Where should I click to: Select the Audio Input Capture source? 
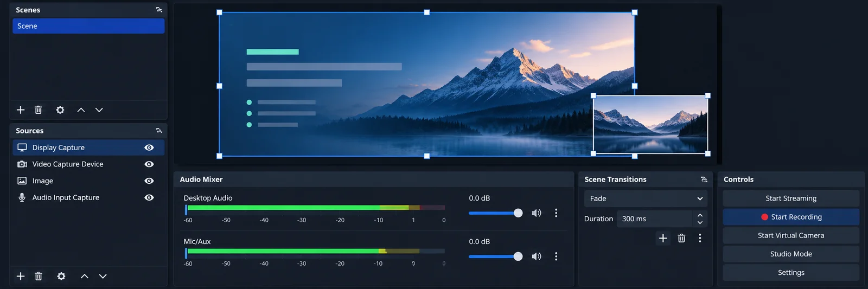coord(88,198)
